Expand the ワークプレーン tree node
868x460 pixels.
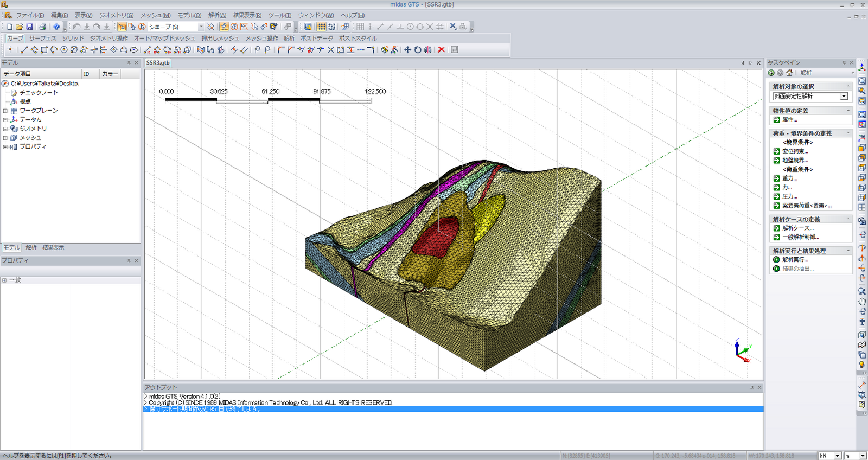pyautogui.click(x=5, y=111)
